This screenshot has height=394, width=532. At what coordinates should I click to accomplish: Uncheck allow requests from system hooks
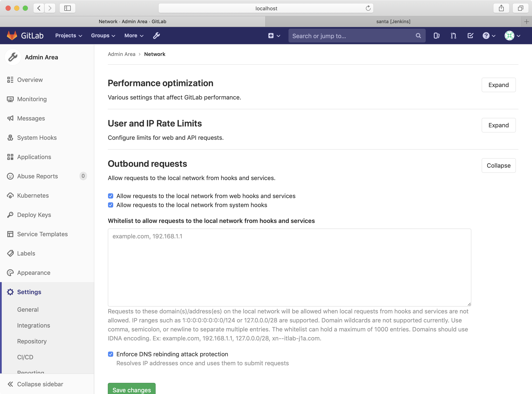110,205
